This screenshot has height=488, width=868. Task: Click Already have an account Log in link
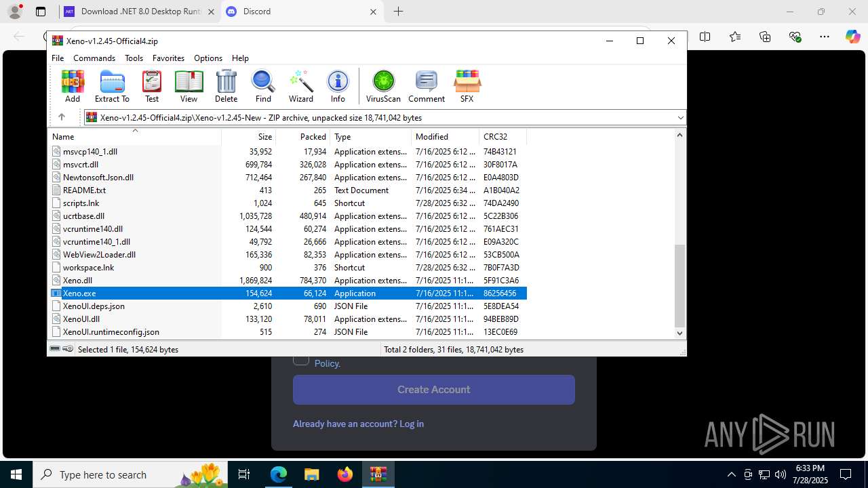(358, 424)
